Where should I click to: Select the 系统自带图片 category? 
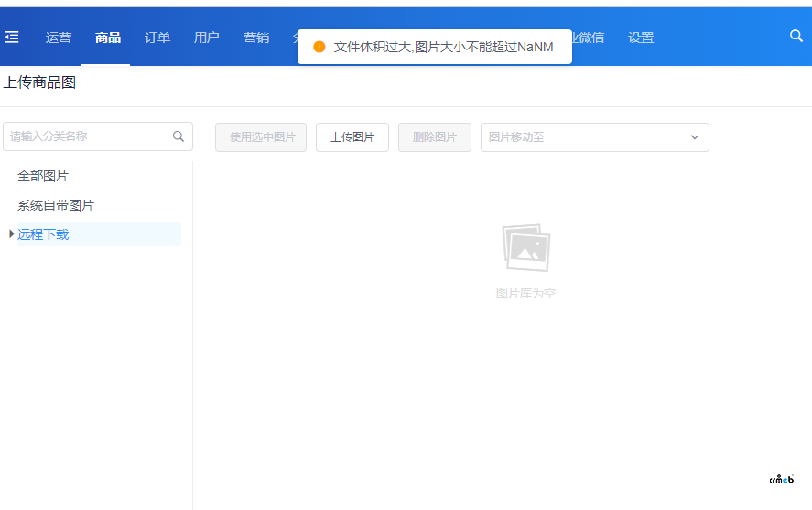(56, 205)
